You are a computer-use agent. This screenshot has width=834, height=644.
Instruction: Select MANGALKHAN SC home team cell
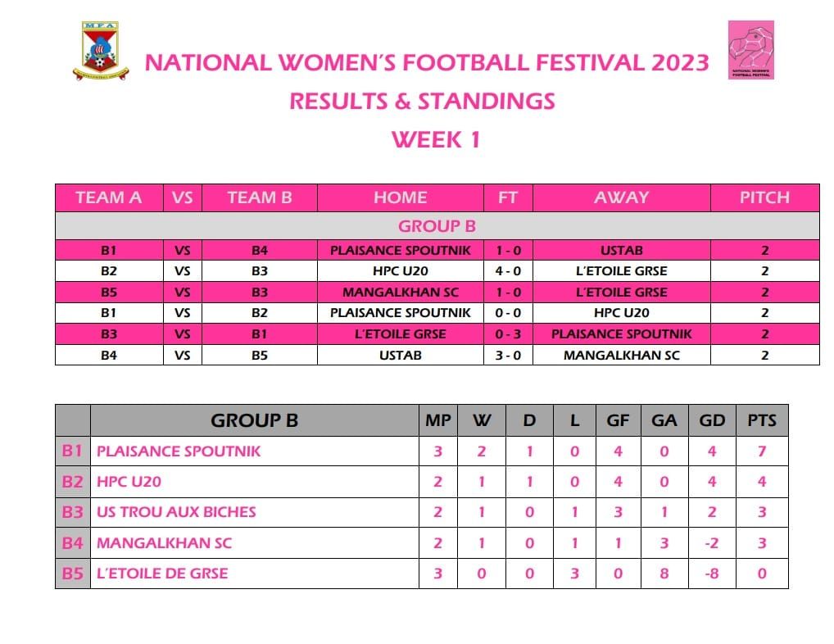(x=400, y=292)
